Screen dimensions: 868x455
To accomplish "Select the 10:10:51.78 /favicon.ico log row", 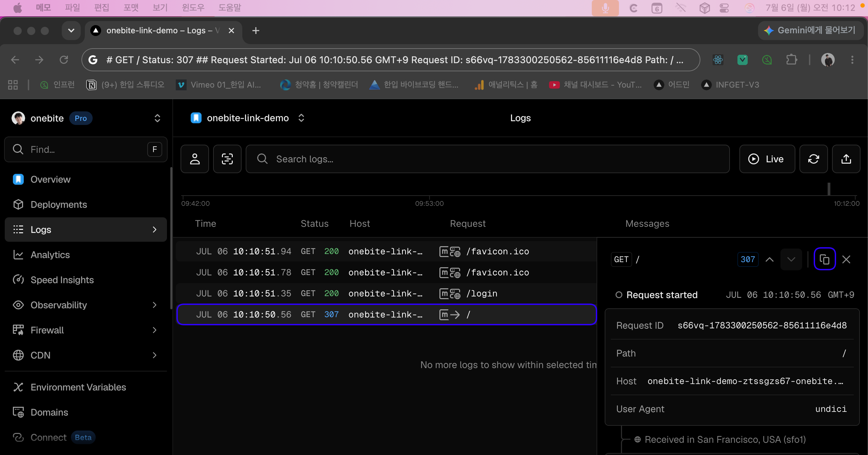I will (386, 272).
